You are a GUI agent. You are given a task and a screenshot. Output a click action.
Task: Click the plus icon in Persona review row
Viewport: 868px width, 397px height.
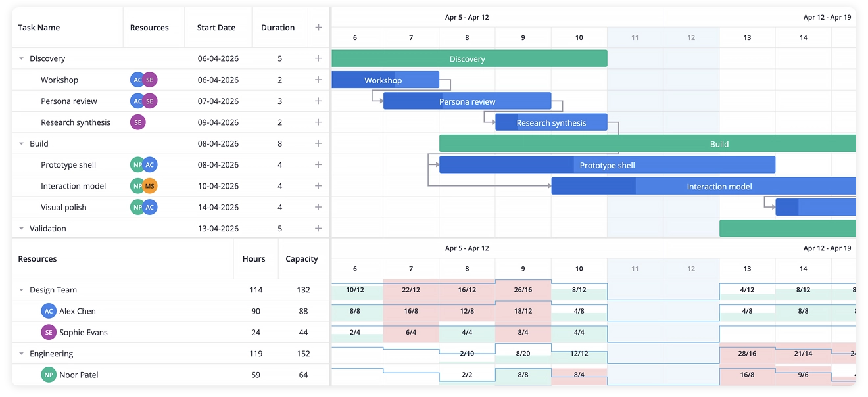click(x=318, y=101)
